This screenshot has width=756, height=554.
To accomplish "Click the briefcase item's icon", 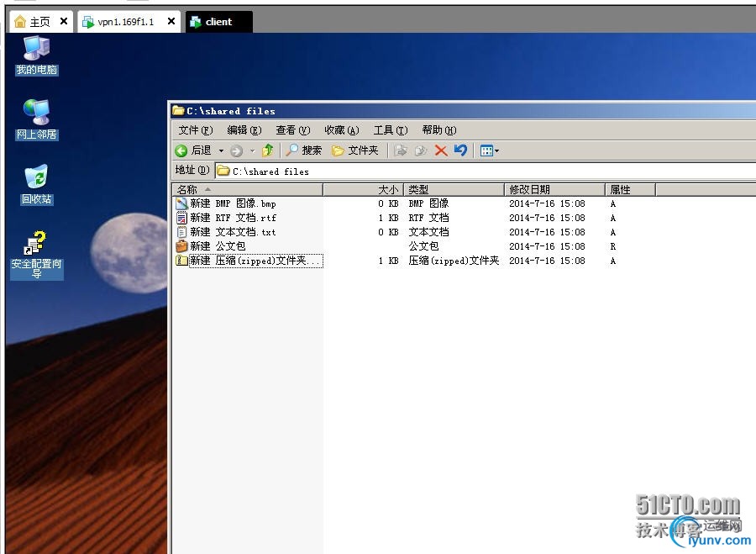I will pos(181,246).
